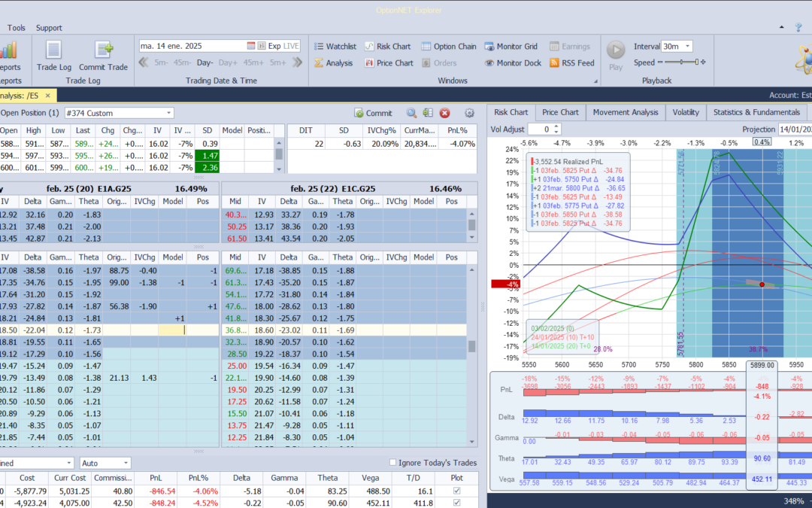Open the Monitor Grid window
The height and width of the screenshot is (508, 812).
click(x=511, y=46)
